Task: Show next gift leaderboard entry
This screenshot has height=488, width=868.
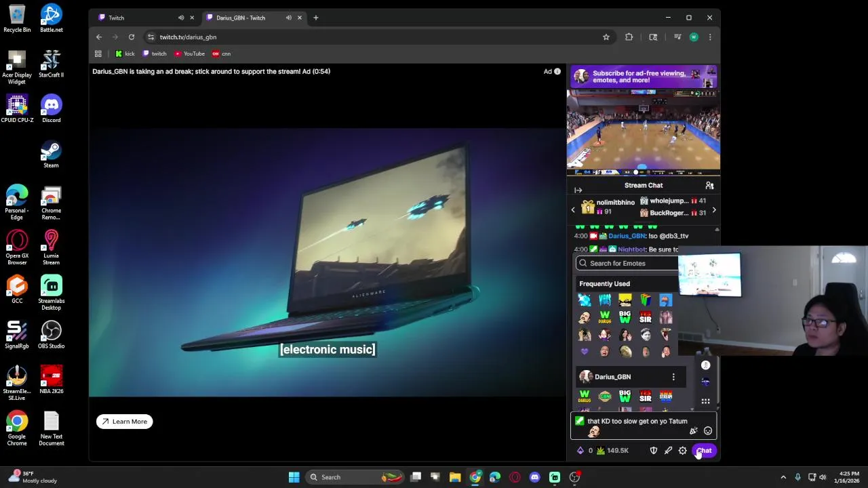Action: tap(713, 209)
